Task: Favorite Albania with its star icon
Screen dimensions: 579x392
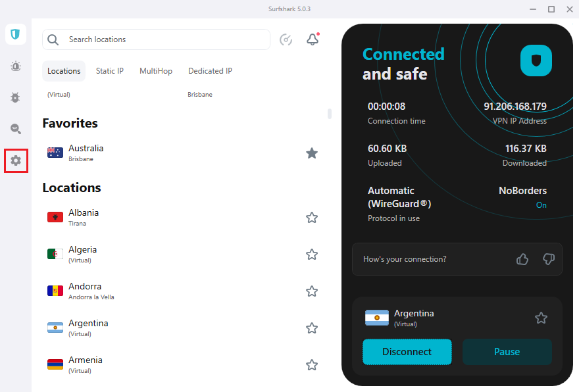Action: pyautogui.click(x=312, y=218)
